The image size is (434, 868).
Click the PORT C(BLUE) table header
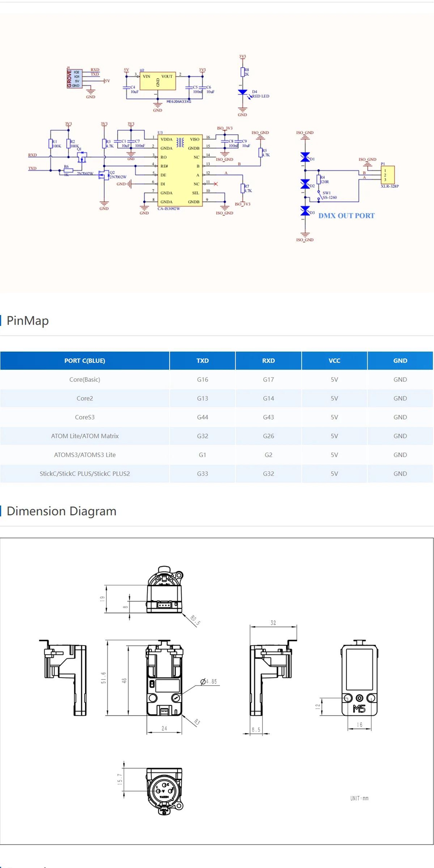(x=85, y=361)
